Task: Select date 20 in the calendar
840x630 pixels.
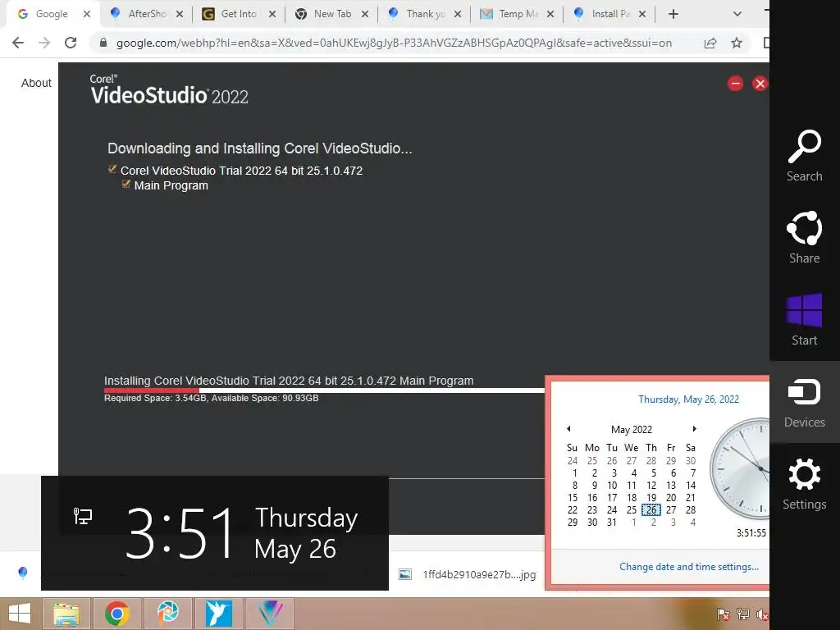Action: pos(671,498)
